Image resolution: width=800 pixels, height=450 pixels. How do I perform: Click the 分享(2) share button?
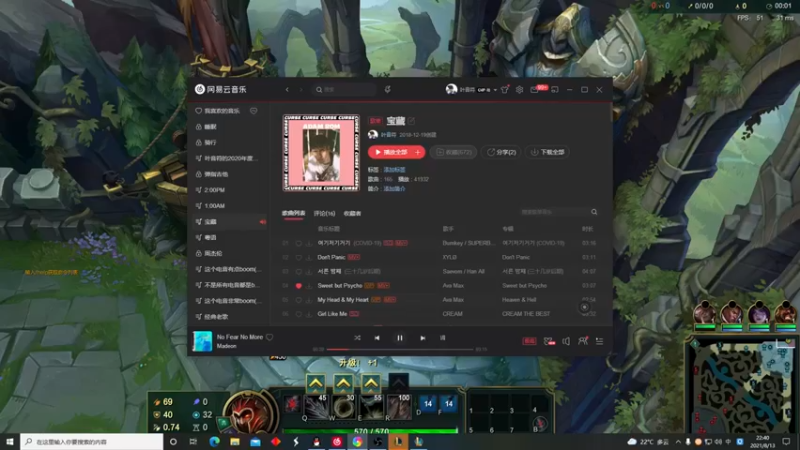coord(501,152)
